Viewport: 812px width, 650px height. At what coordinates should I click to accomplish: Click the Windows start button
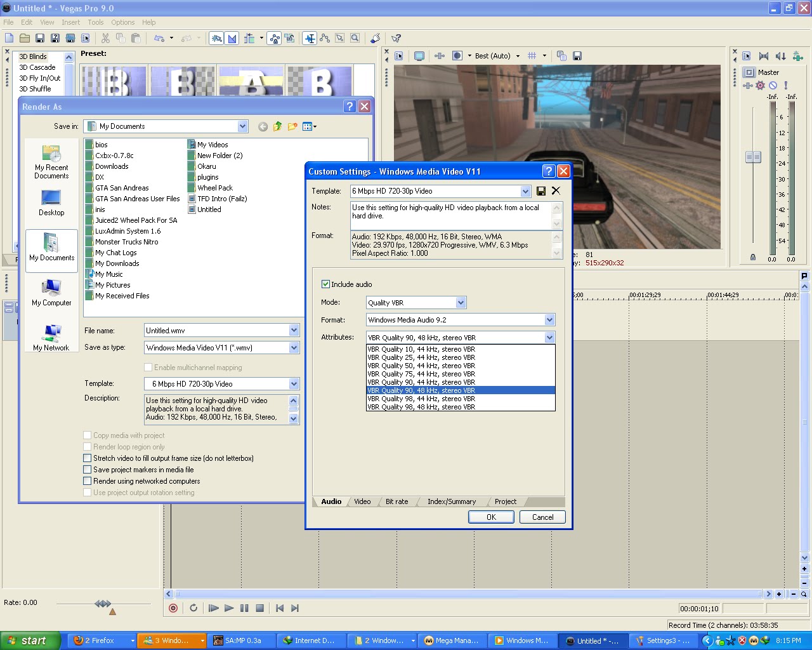coord(30,640)
